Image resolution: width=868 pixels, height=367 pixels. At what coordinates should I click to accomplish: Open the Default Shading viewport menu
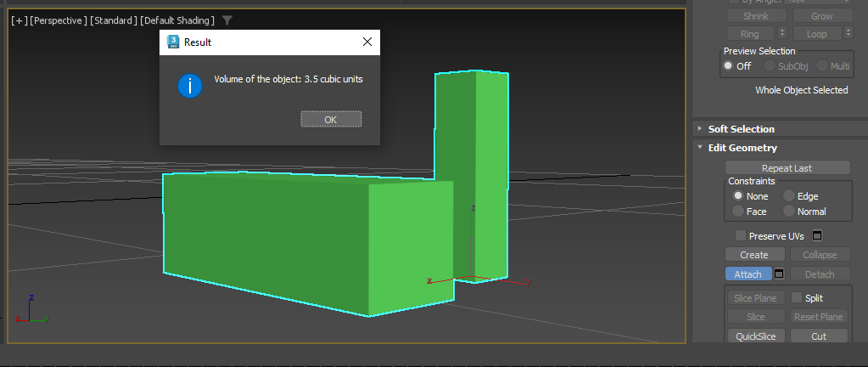pos(177,20)
